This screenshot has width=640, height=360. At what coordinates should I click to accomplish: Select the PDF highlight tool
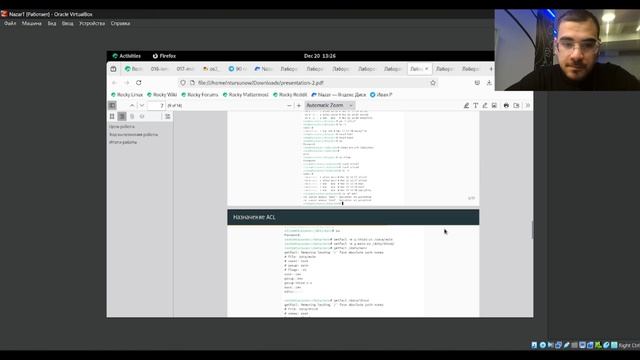point(466,105)
